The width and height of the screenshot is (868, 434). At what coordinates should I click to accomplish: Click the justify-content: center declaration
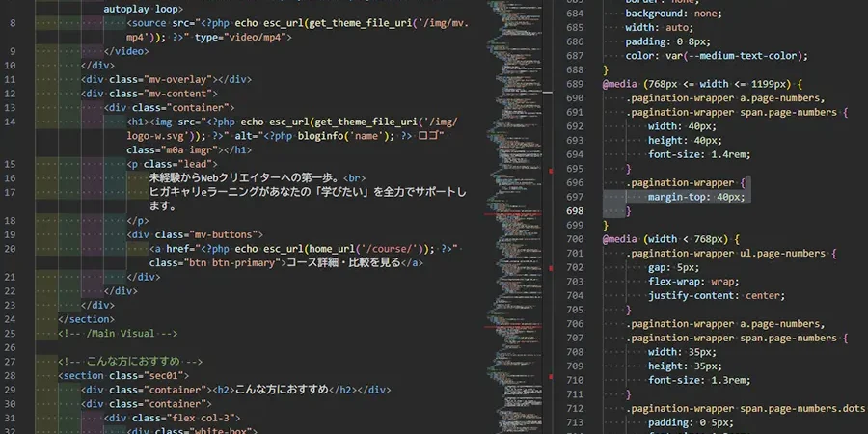pos(717,296)
